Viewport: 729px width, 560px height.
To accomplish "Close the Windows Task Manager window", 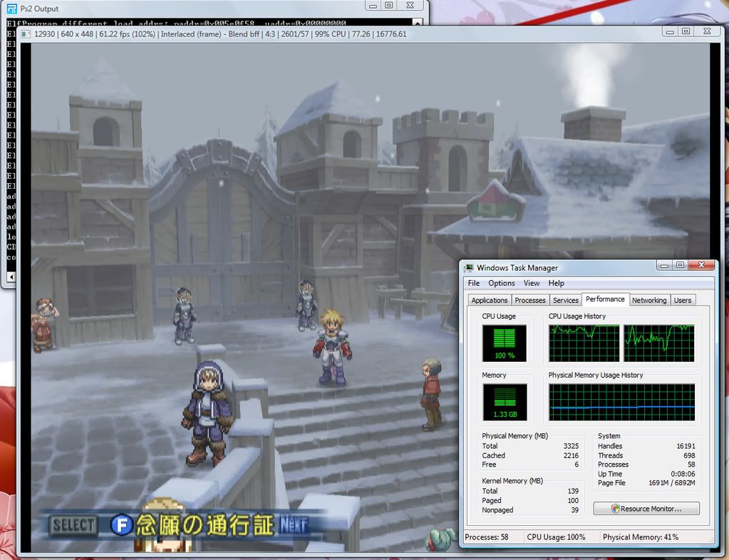I will (x=702, y=266).
